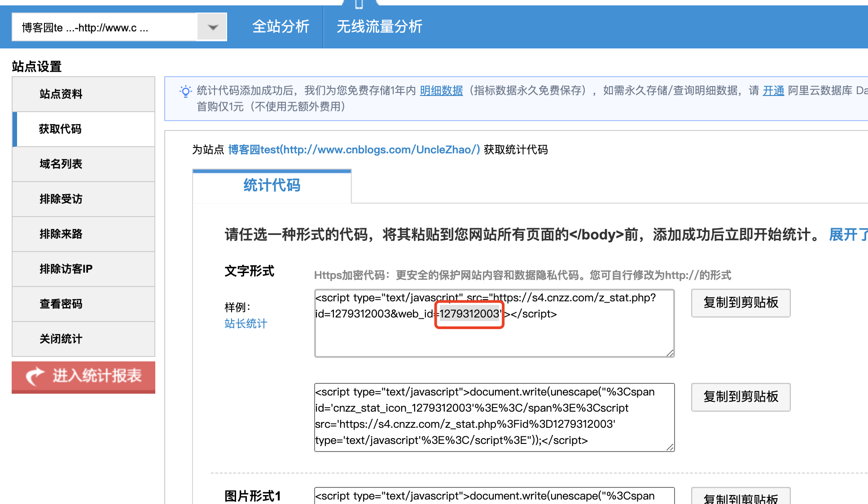Click the Https加密代码 description text
868x504 pixels.
pos(523,275)
